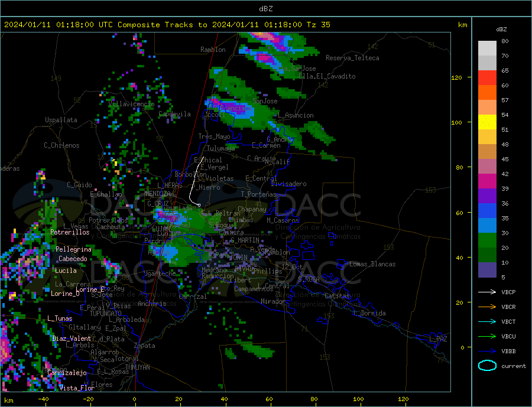This screenshot has width=532, height=407.
Task: Pick the dark orange swatch below the 60 label
Action: point(487,93)
